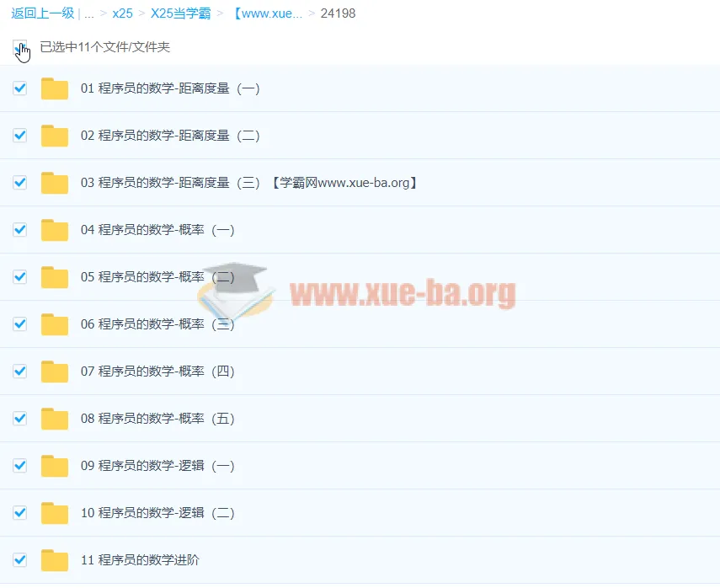Navigate to X25当学霸 breadcrumb
Viewport: 720px width, 588px height.
pyautogui.click(x=181, y=13)
